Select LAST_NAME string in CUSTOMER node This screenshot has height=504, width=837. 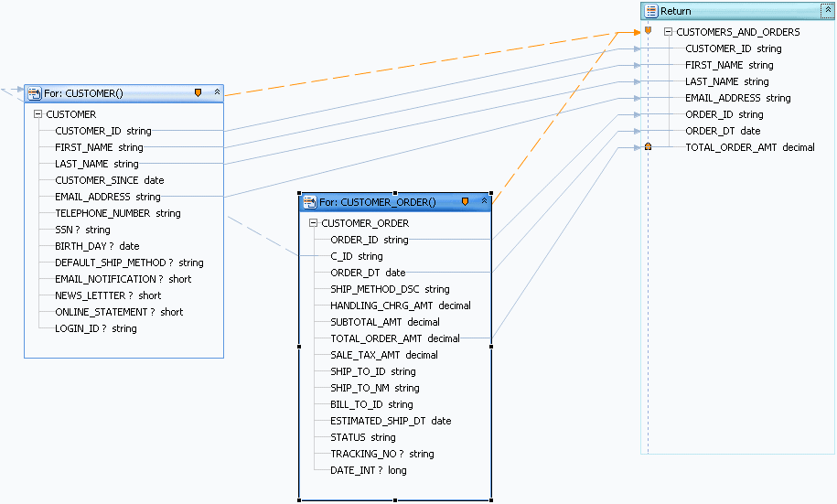(x=97, y=164)
